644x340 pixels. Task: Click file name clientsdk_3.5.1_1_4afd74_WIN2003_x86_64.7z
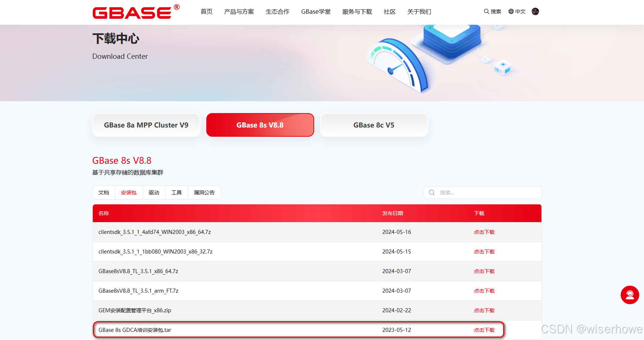pyautogui.click(x=155, y=232)
